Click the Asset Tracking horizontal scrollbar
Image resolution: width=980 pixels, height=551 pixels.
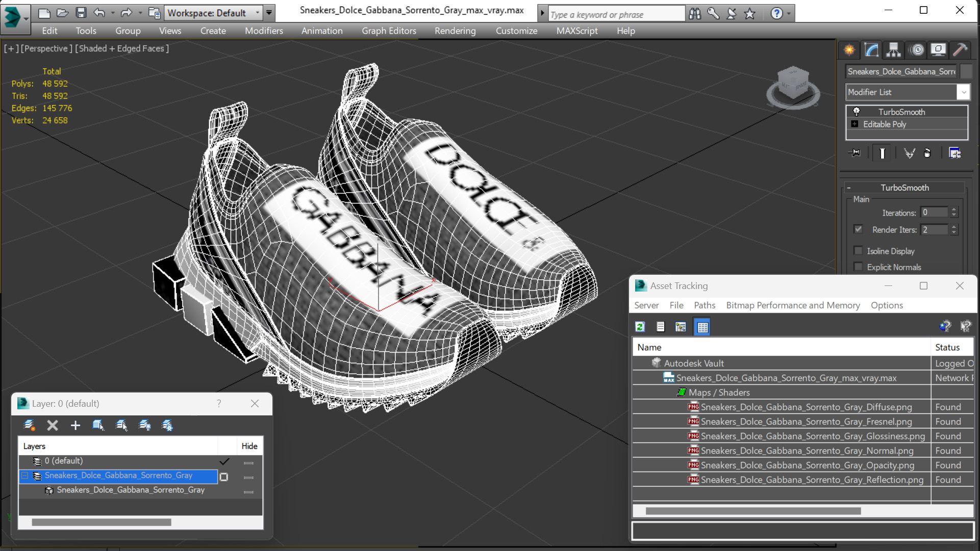pos(753,511)
